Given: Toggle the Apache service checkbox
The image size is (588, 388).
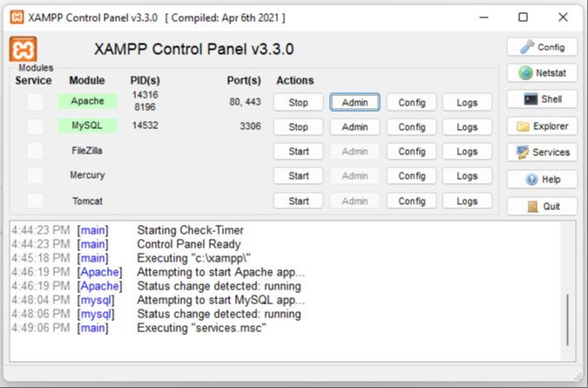Looking at the screenshot, I should pos(35,102).
